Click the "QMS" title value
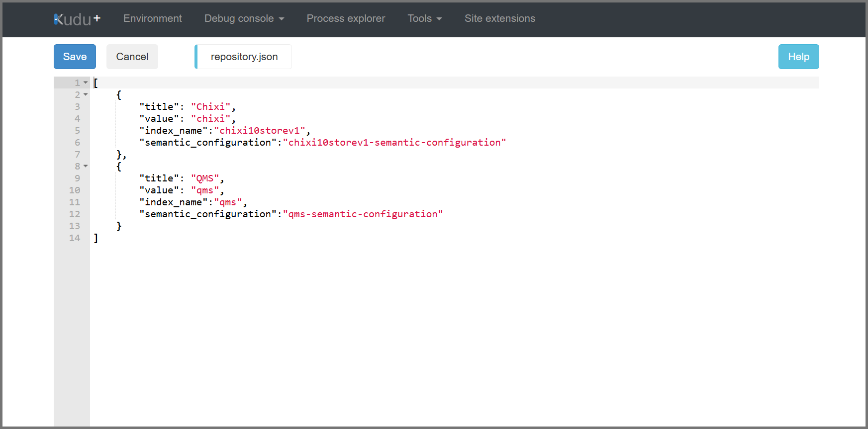This screenshot has width=868, height=429. click(205, 178)
